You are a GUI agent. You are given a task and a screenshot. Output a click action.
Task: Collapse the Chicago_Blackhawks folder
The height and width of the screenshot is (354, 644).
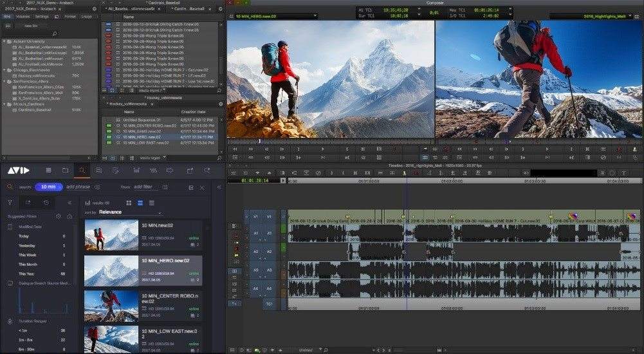(5, 70)
